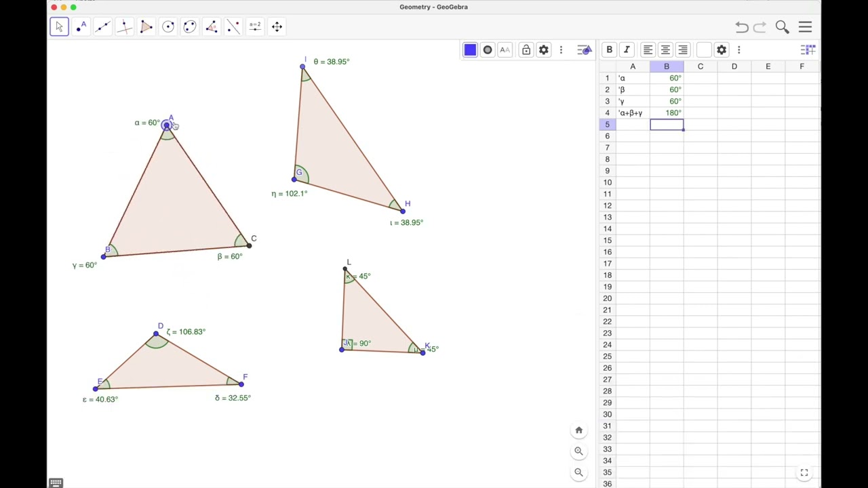Viewport: 868px width, 488px height.
Task: Toggle the fix object lock
Action: tap(526, 50)
